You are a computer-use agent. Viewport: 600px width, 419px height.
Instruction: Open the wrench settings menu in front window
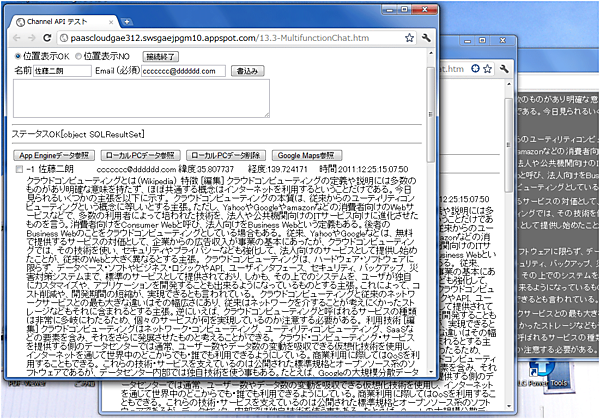pyautogui.click(x=426, y=37)
